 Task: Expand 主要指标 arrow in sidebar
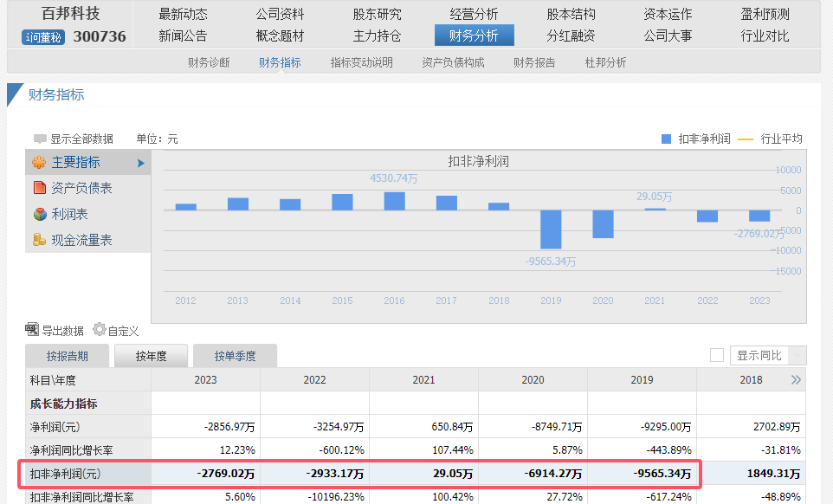point(140,163)
